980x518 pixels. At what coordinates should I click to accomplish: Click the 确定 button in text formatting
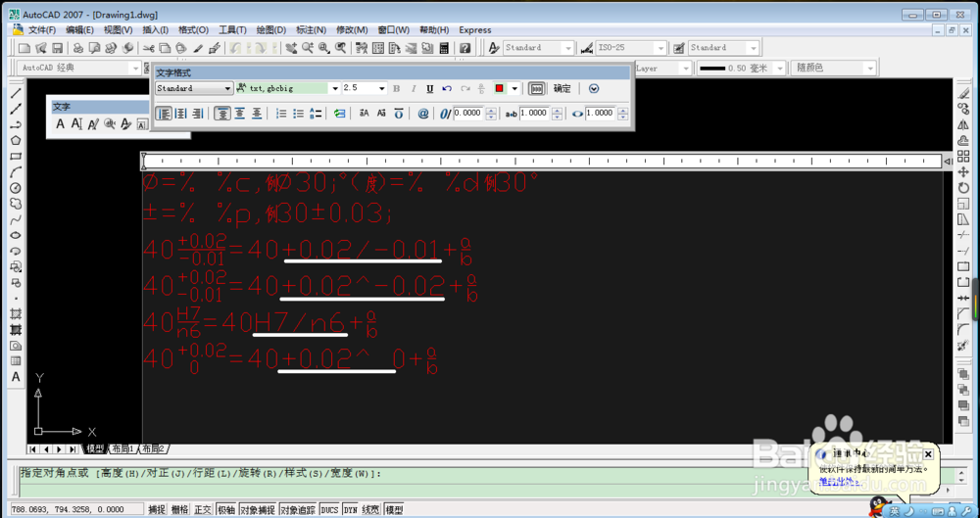coord(562,89)
